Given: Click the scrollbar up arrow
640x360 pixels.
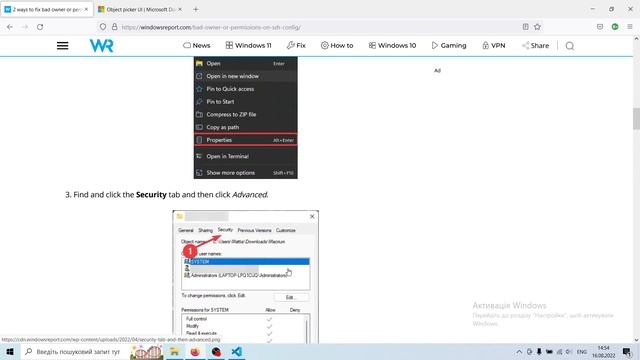Looking at the screenshot, I should click(x=636, y=39).
